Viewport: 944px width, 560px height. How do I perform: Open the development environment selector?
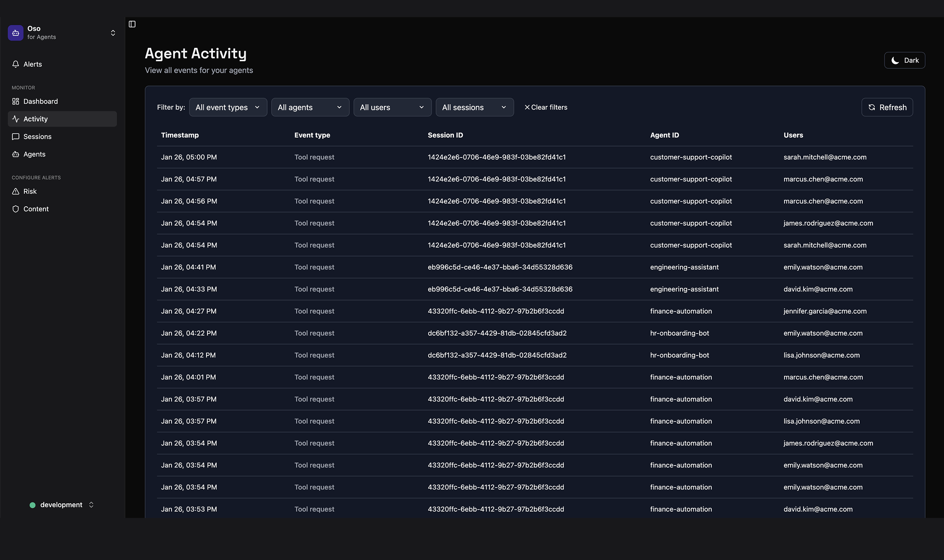61,505
